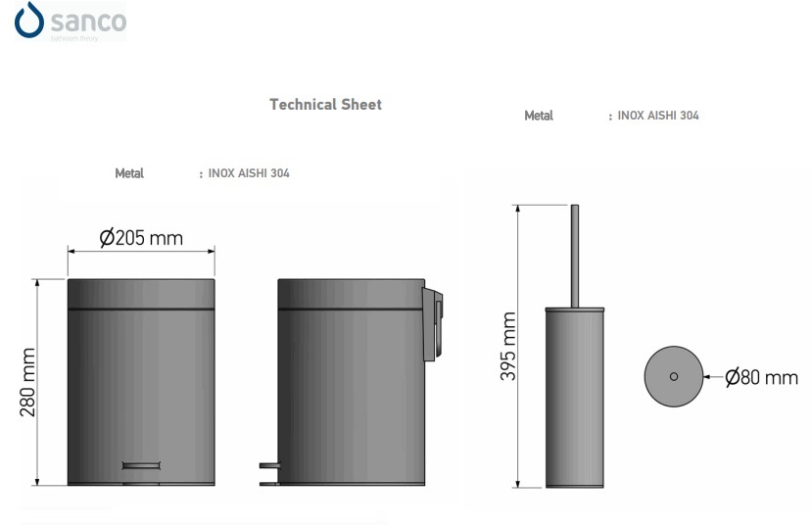Select the 395 mm height dimension label
This screenshot has width=812, height=525.
[508, 348]
